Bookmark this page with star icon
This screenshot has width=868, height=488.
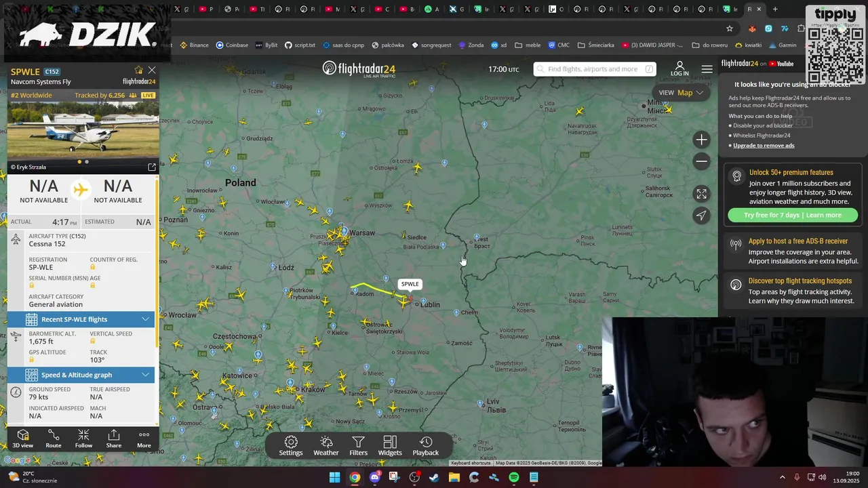click(x=730, y=28)
